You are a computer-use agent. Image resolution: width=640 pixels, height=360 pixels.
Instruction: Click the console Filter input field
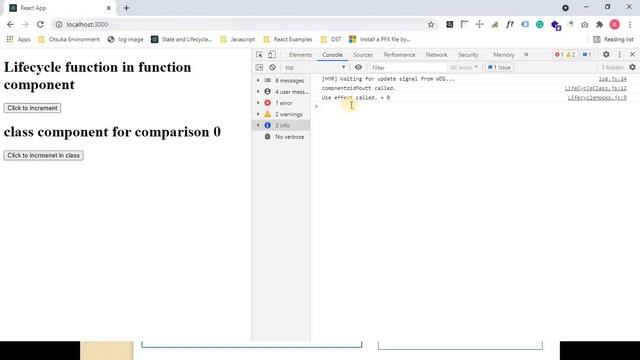click(407, 67)
